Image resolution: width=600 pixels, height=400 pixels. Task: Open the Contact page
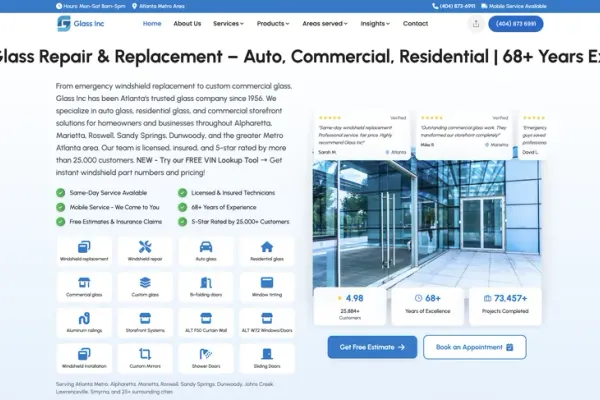point(415,24)
